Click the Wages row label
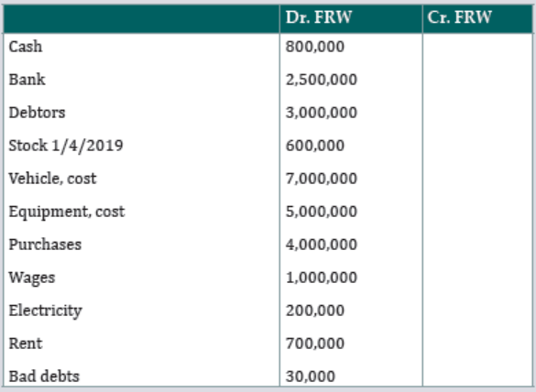536x392 pixels. (32, 278)
